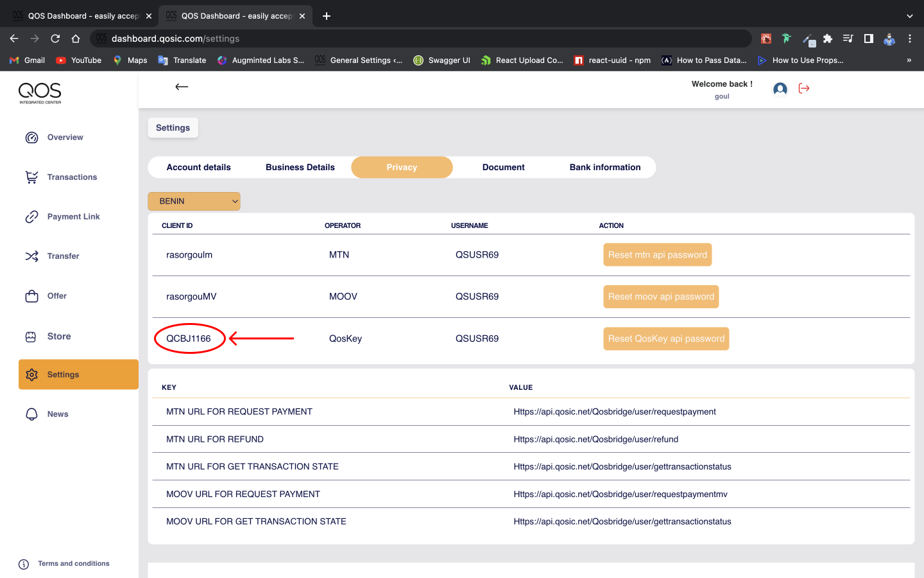
Task: Open the browser tab list chevron
Action: click(909, 16)
